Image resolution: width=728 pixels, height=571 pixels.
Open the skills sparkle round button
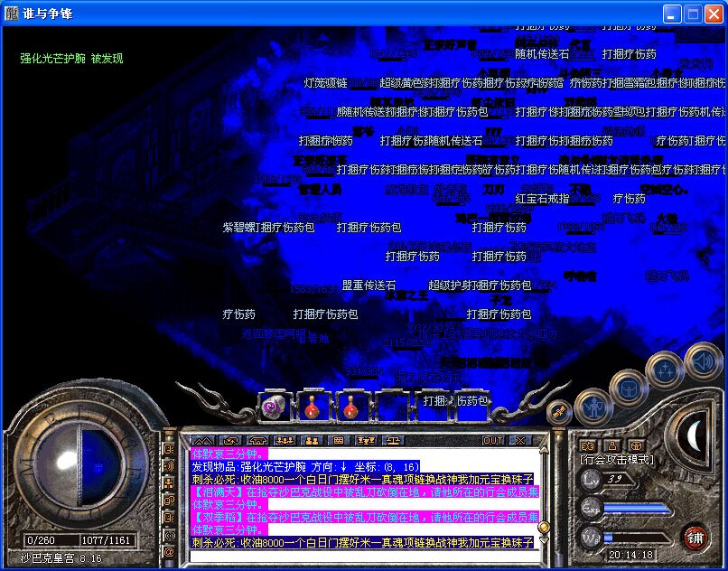tap(665, 369)
